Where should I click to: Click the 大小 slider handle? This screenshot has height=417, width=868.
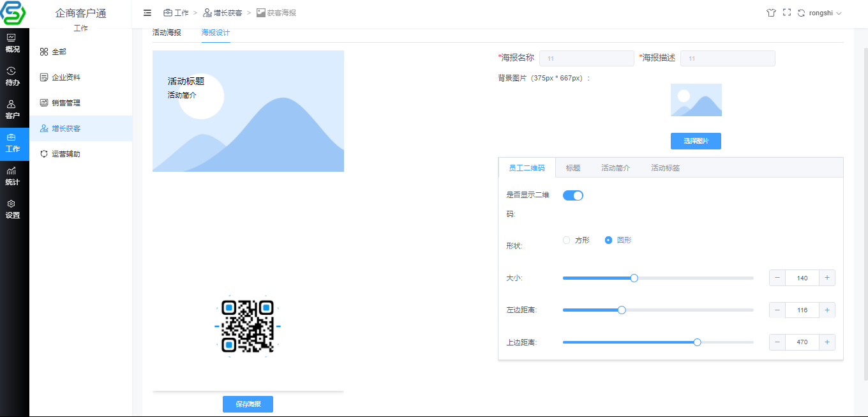pyautogui.click(x=634, y=278)
